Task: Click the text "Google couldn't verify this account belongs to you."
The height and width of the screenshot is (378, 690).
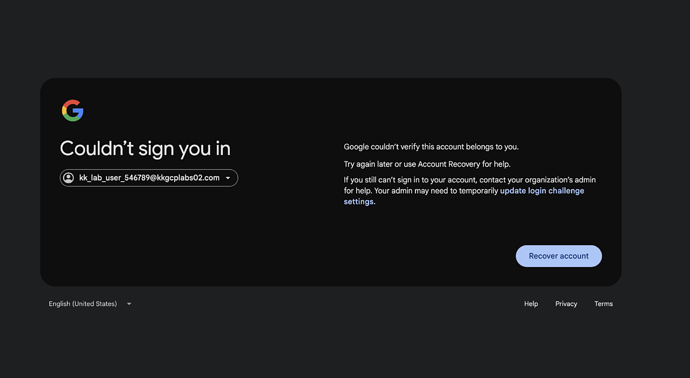Action: [431, 147]
